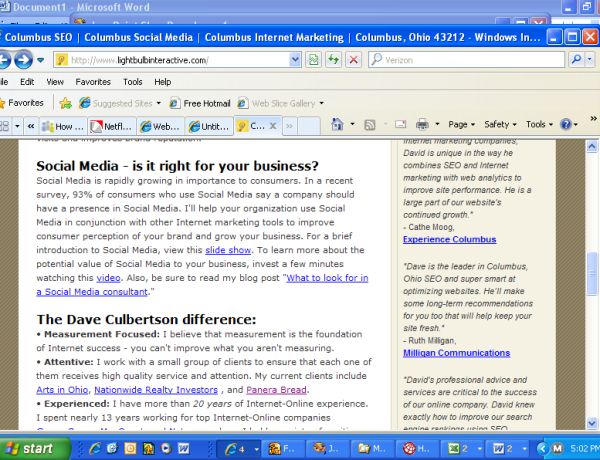Screen dimensions: 600x460
Task: Open the Favorites menu
Action: pyautogui.click(x=93, y=82)
